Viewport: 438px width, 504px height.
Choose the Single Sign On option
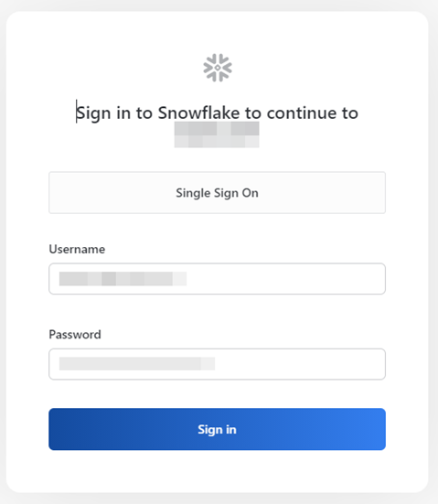point(218,192)
